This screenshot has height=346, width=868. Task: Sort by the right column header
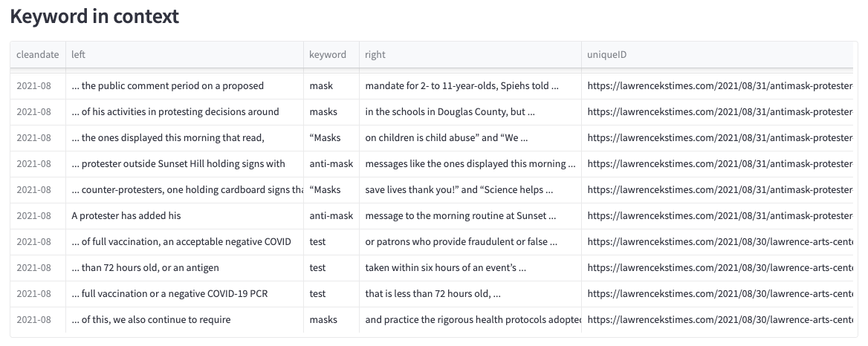click(470, 55)
